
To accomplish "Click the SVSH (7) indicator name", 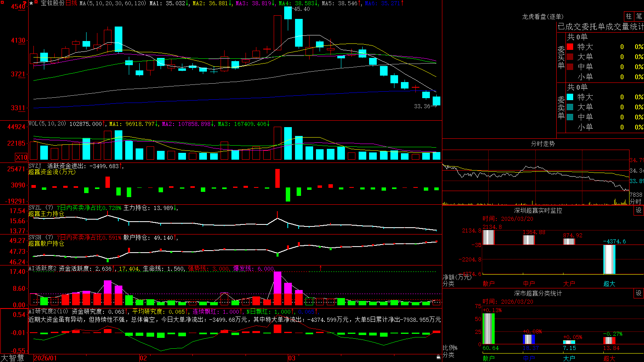I will click(x=41, y=238).
